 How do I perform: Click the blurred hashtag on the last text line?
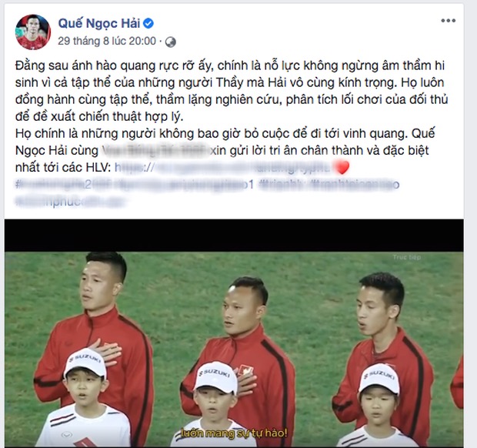70,202
